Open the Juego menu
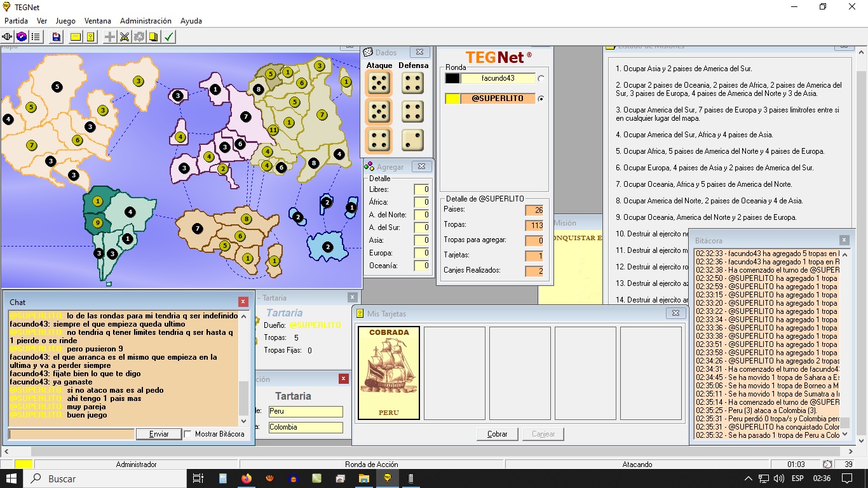 pos(65,21)
